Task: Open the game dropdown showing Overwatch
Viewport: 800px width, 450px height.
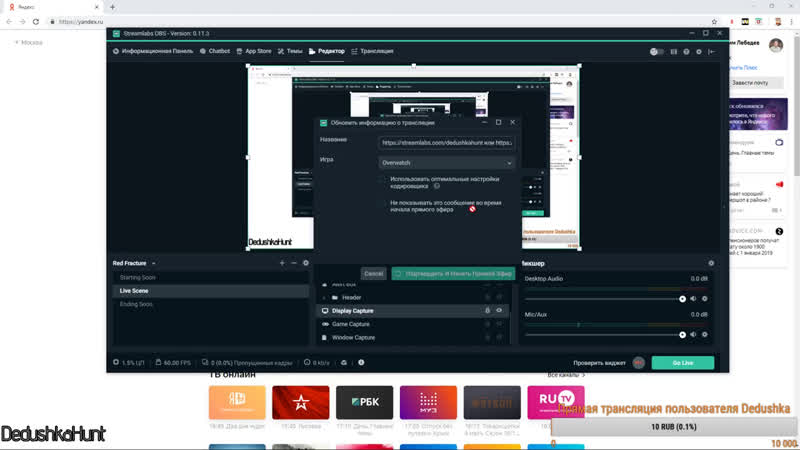Action: (x=446, y=163)
